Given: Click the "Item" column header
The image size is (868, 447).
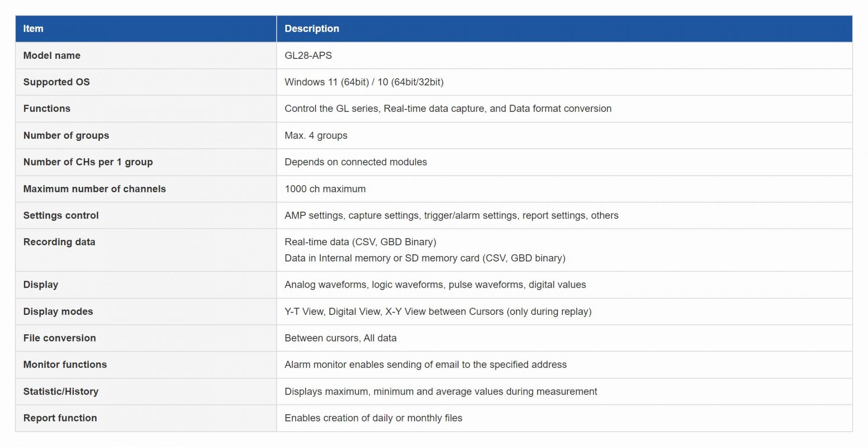Looking at the screenshot, I should [x=33, y=29].
